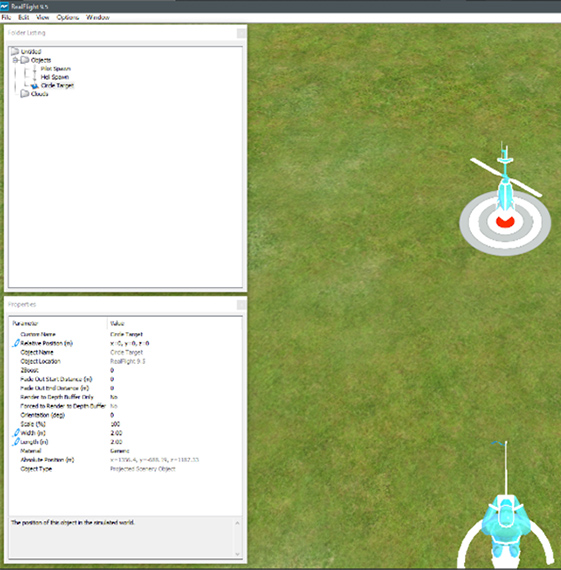This screenshot has height=570, width=561.
Task: Click the description box scrollbar down arrow
Action: [x=237, y=554]
